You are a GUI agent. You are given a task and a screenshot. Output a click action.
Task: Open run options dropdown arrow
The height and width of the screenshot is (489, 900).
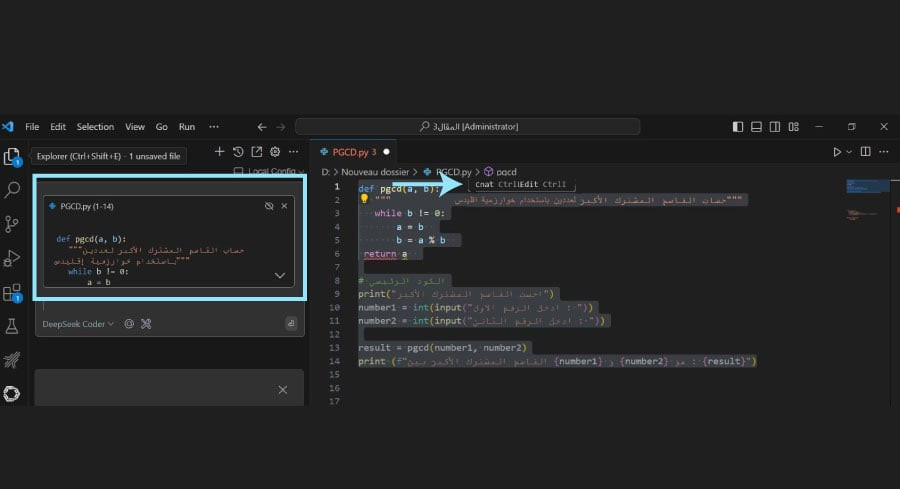coord(849,152)
